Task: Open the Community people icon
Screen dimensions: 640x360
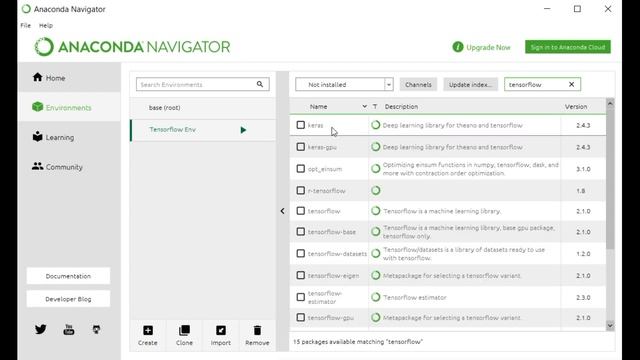Action: click(x=38, y=166)
